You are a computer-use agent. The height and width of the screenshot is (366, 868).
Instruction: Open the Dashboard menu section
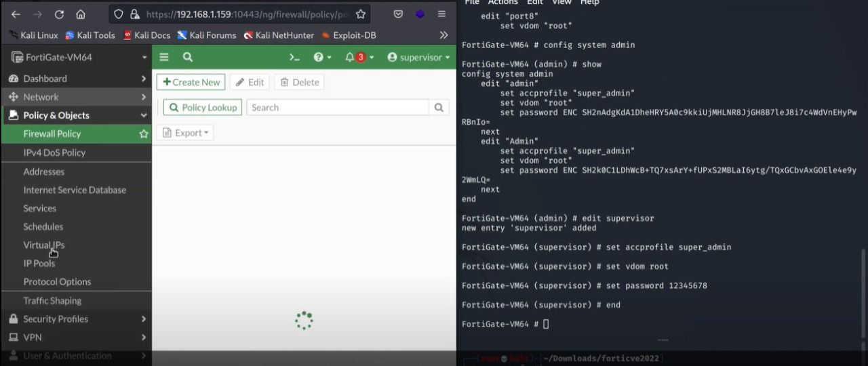point(76,79)
